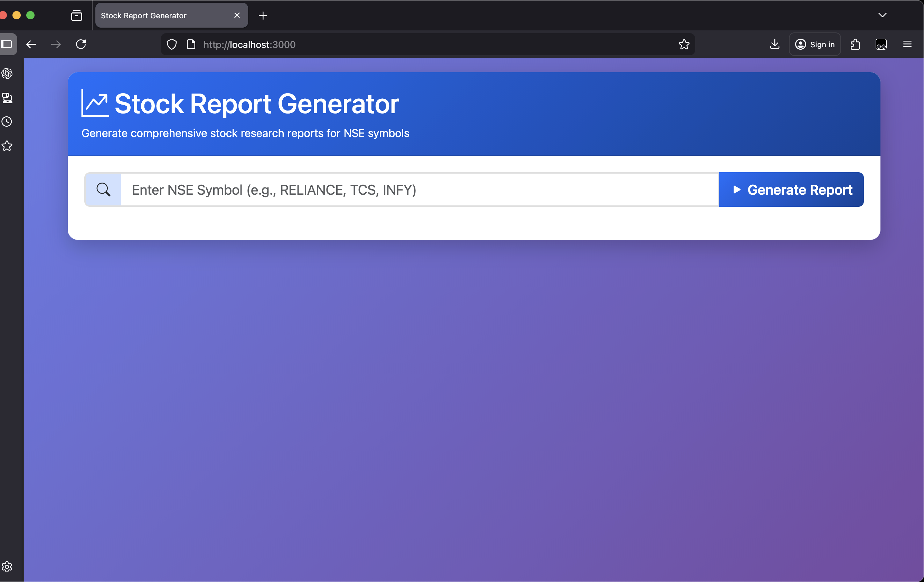Navigate back to the previous page
The image size is (924, 582).
tap(31, 44)
